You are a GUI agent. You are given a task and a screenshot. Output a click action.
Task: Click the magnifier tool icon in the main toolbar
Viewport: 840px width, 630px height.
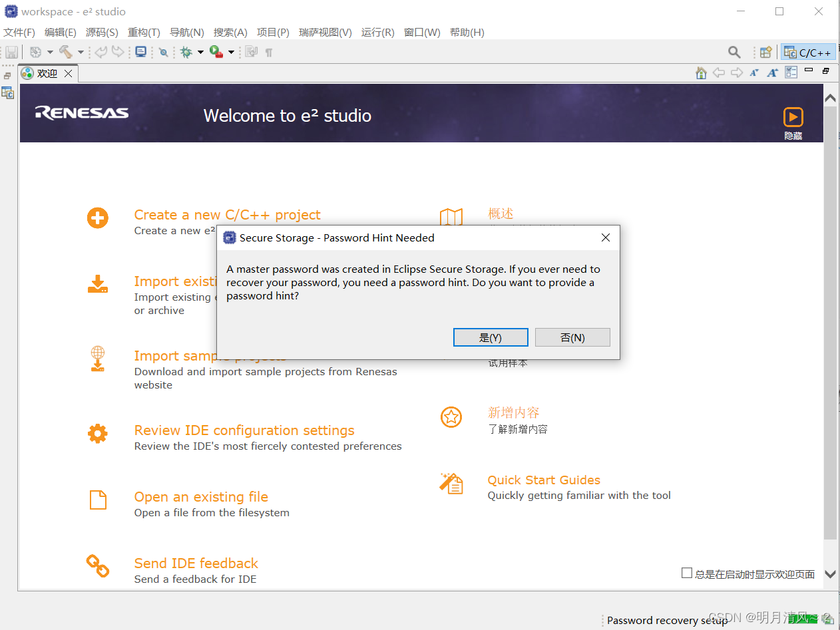point(163,52)
